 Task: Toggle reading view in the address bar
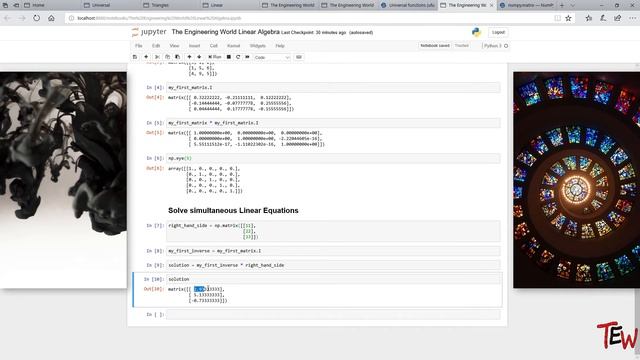pos(558,18)
